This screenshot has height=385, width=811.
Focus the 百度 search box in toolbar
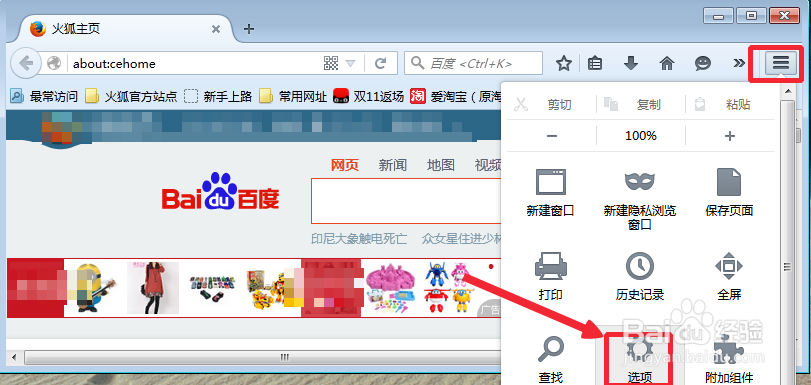point(473,63)
